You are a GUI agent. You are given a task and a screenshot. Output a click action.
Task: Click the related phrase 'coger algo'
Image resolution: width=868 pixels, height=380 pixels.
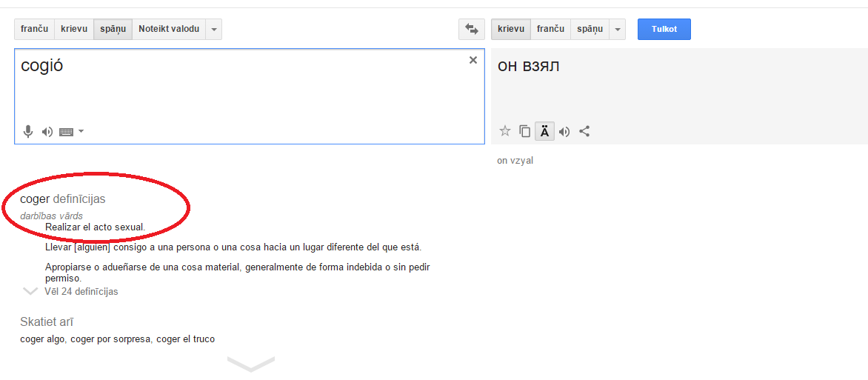[x=43, y=339]
